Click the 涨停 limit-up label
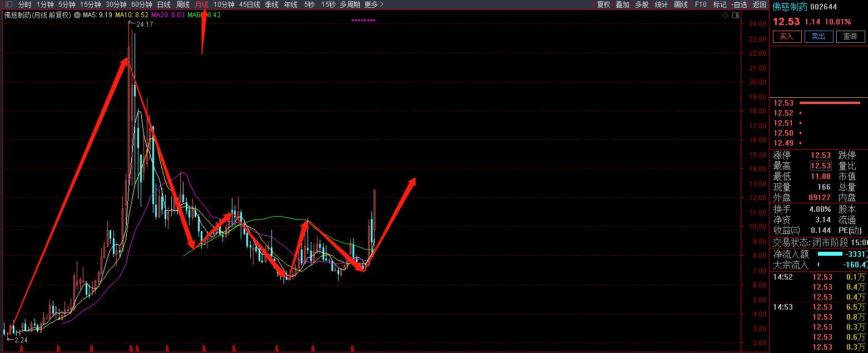Image resolution: width=868 pixels, height=353 pixels. pyautogui.click(x=782, y=155)
